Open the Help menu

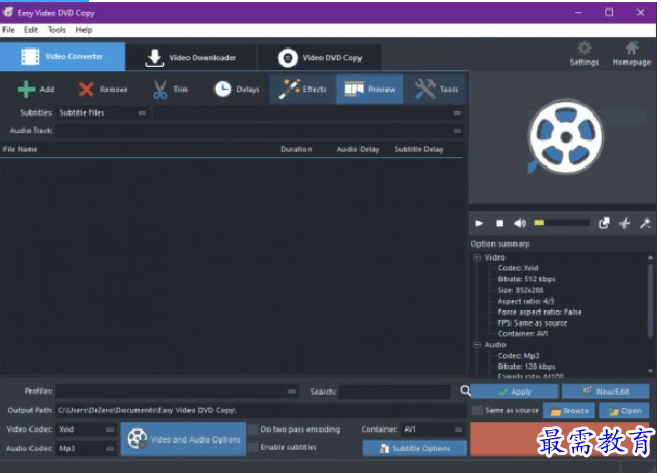(83, 30)
